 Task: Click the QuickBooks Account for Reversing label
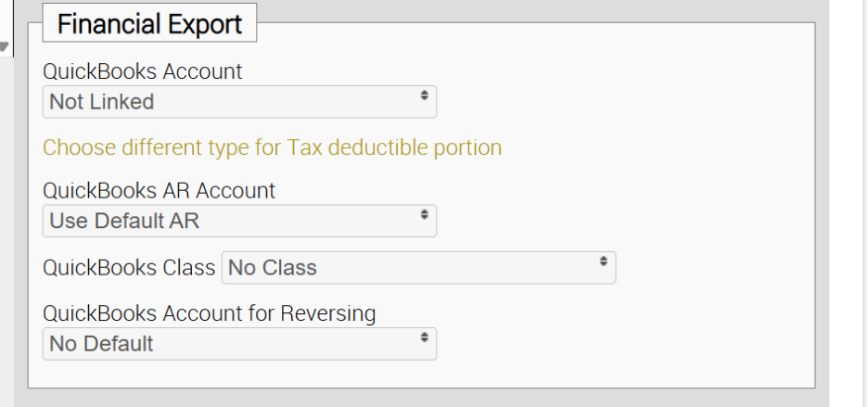point(209,313)
